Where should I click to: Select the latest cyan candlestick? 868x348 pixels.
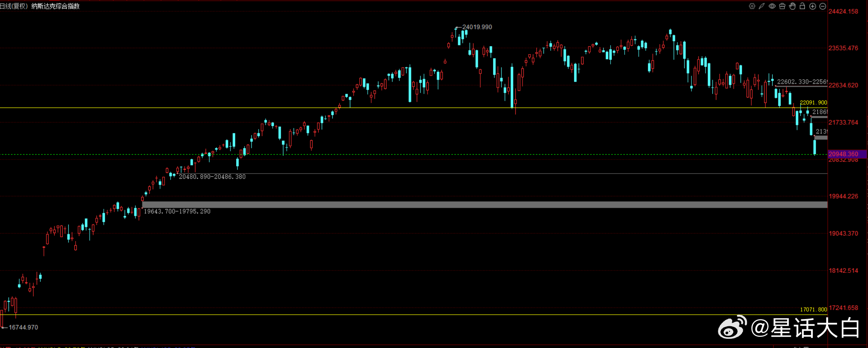coord(815,147)
